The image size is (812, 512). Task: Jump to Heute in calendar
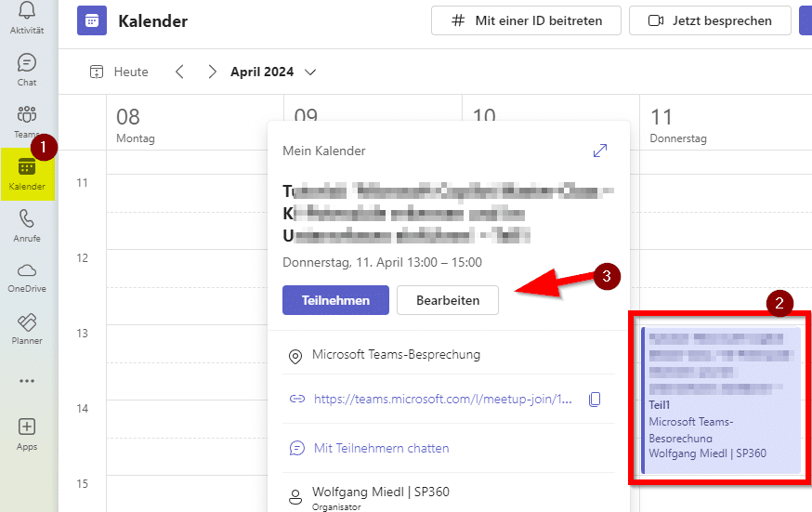click(119, 72)
